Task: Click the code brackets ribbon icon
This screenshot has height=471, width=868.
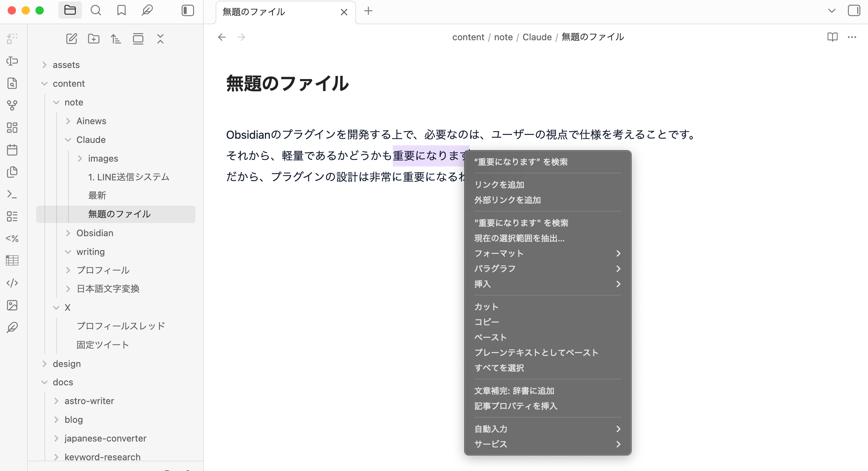Action: (12, 283)
